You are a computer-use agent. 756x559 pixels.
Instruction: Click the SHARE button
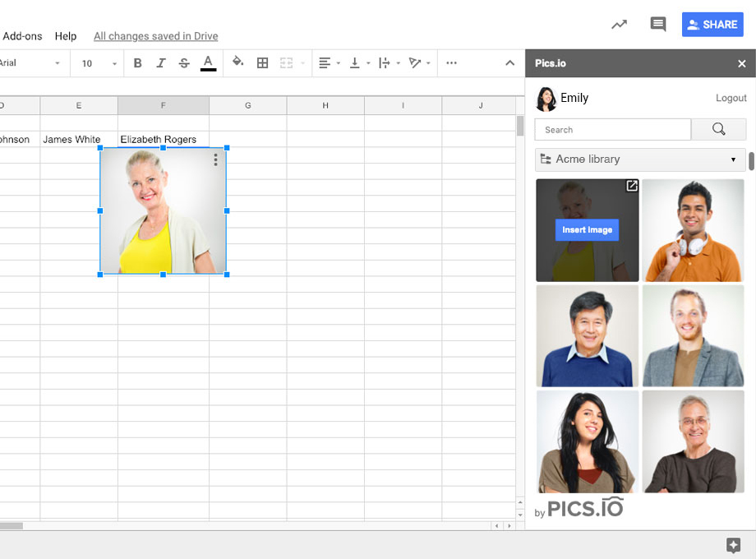click(x=712, y=25)
